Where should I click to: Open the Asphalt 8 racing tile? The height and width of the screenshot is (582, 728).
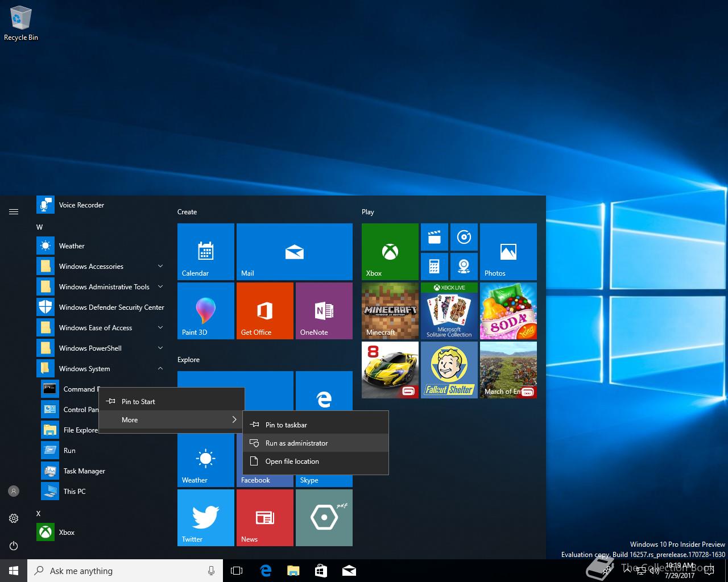pyautogui.click(x=390, y=370)
